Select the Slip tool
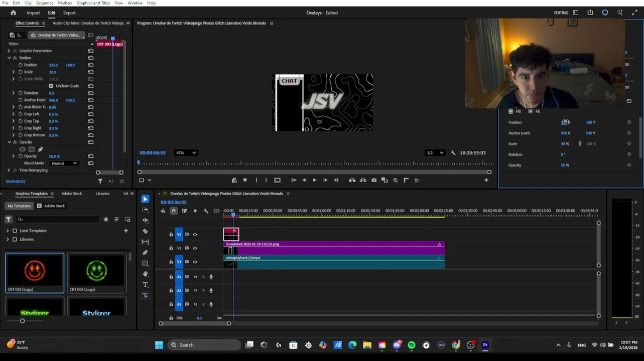This screenshot has height=361, width=644. point(145,242)
